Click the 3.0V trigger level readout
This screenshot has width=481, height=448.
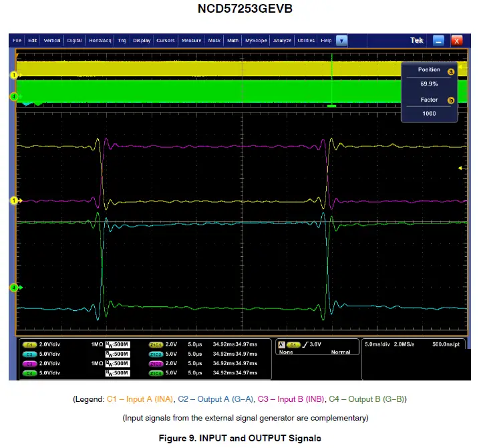click(315, 344)
